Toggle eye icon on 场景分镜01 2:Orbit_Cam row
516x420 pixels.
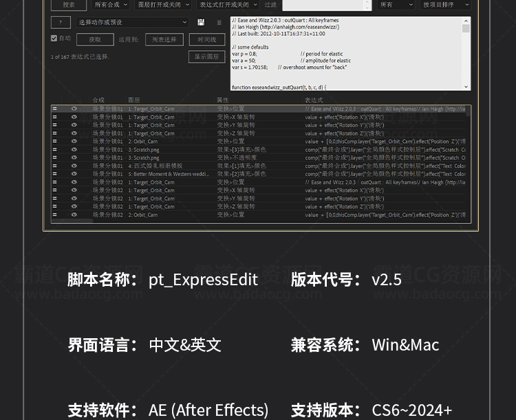(74, 141)
